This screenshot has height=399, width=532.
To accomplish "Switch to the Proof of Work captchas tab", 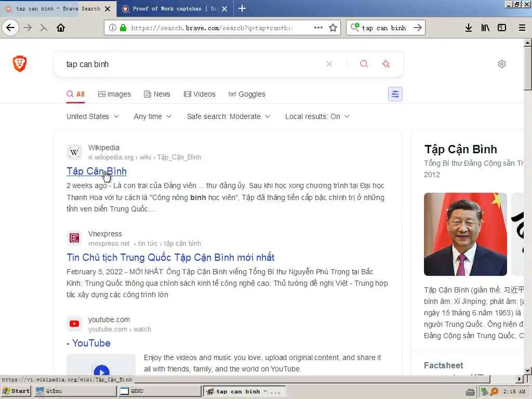I will [175, 8].
